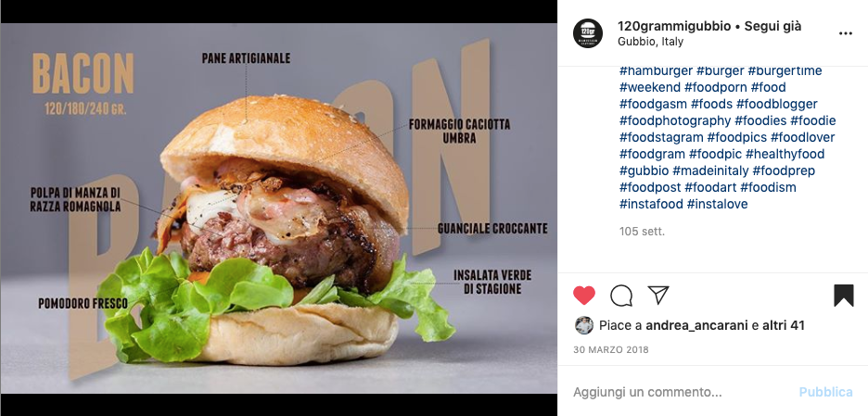Screen dimensions: 868x416
Task: Open 120grammigubbio profile avatar
Action: coord(588,33)
